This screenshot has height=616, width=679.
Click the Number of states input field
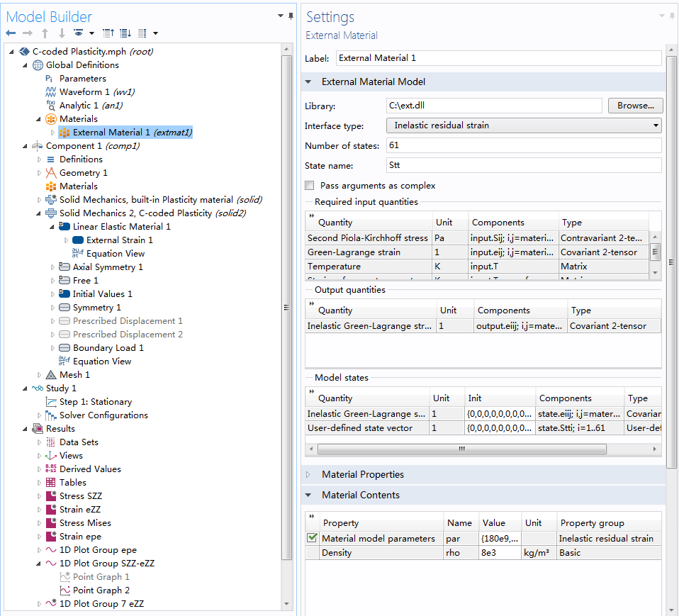point(523,146)
